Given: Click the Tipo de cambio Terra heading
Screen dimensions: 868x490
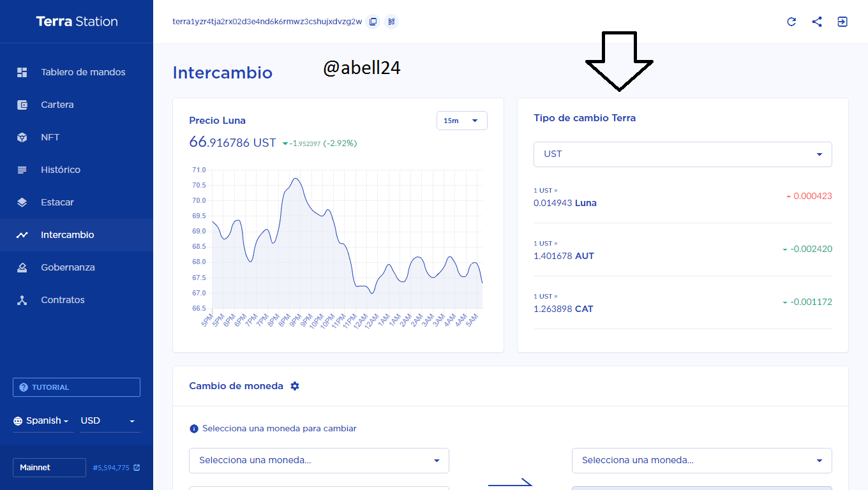Looking at the screenshot, I should [585, 118].
